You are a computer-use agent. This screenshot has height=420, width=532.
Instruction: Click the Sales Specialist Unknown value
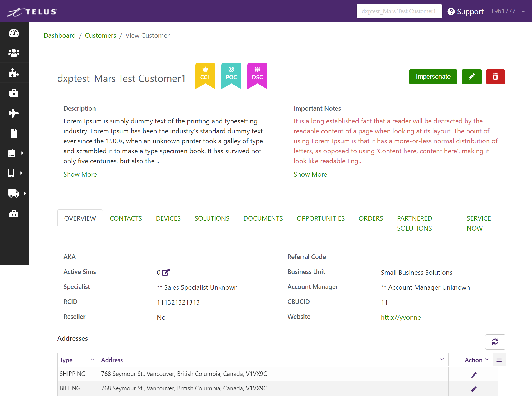[x=197, y=287]
